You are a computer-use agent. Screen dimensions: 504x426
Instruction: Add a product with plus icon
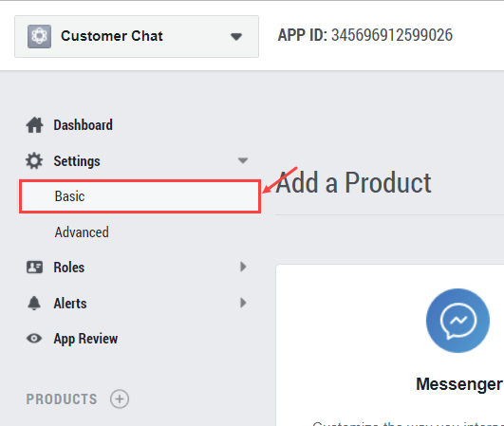tap(120, 399)
